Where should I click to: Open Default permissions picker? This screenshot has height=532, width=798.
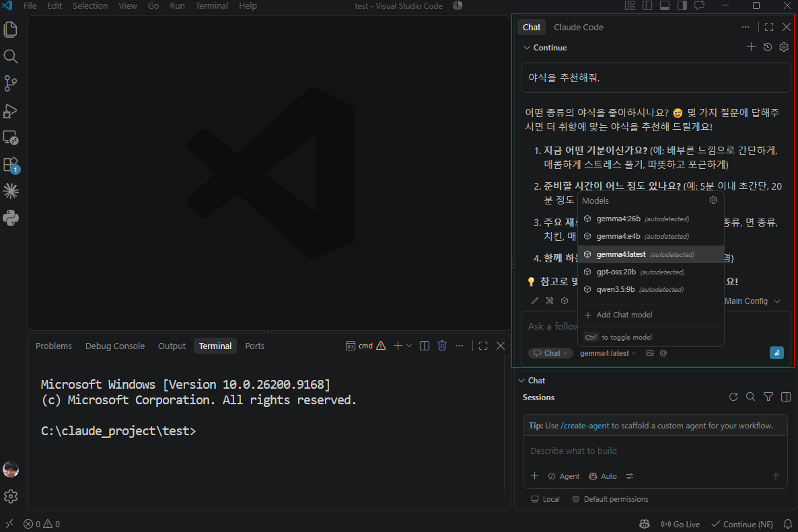point(610,499)
